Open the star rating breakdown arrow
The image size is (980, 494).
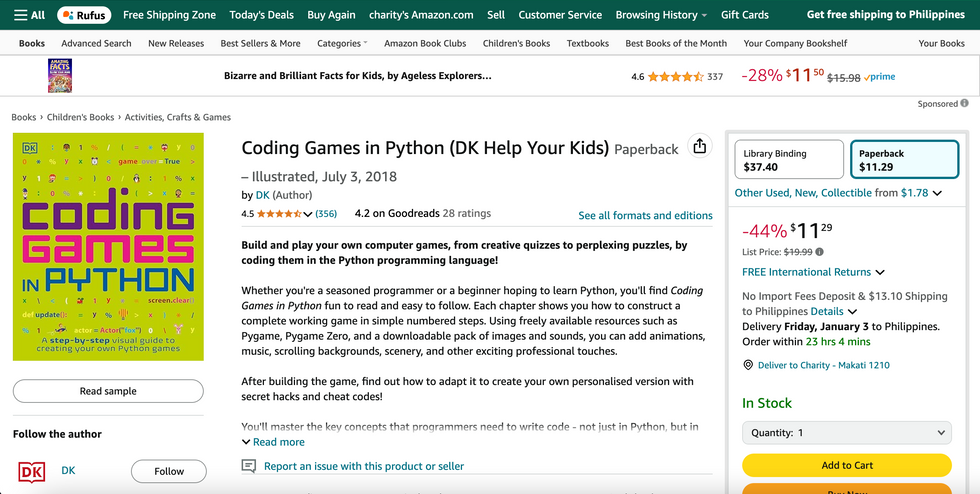309,213
